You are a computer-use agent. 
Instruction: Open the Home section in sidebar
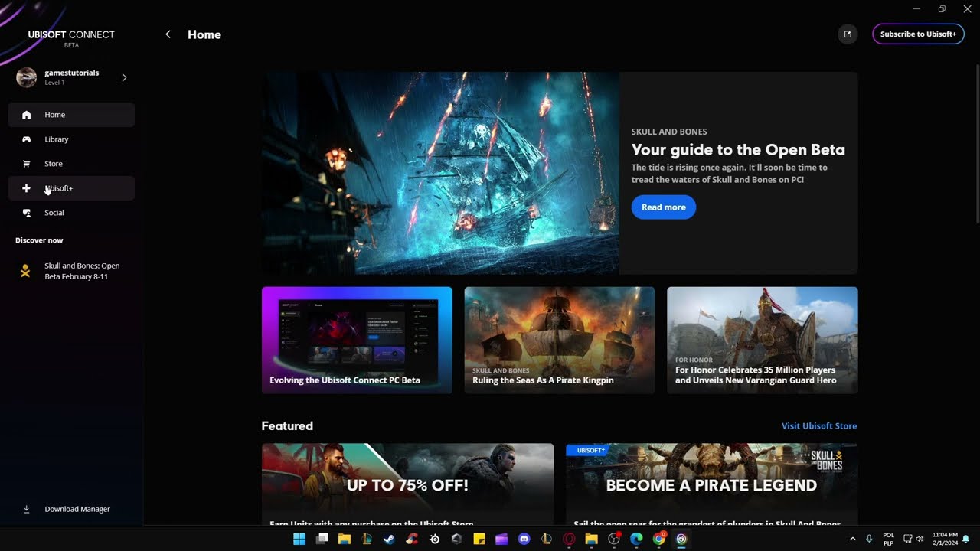71,115
